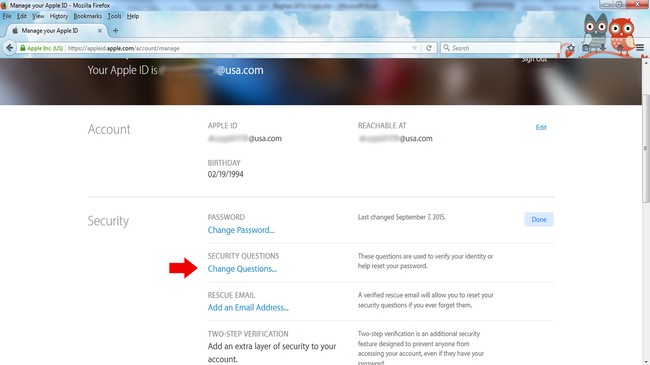
Task: Maximize the Firefox window
Action: coord(619,4)
